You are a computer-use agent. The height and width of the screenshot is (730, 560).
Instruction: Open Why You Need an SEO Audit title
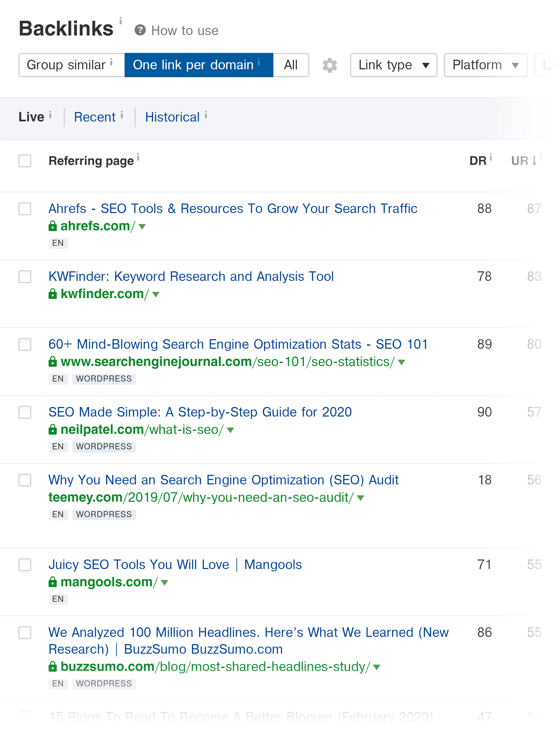223,480
